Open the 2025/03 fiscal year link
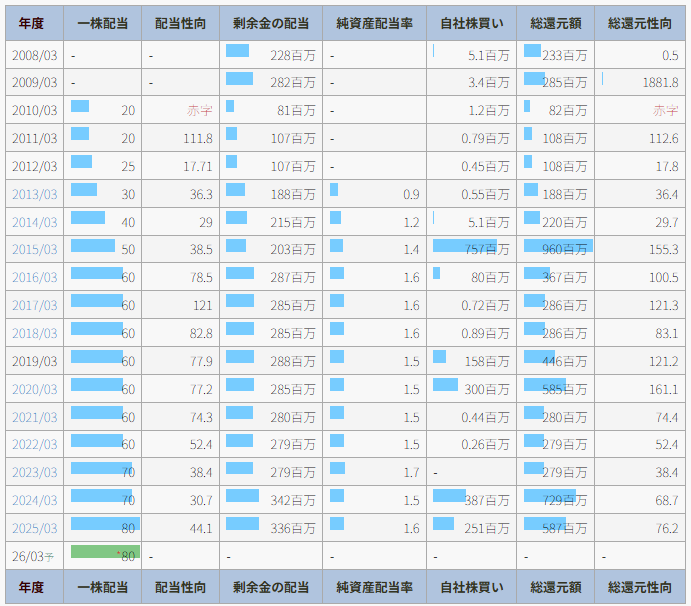 (34, 528)
